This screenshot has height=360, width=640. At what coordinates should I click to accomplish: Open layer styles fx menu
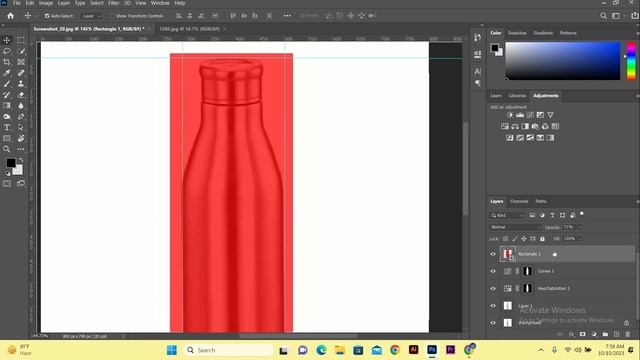click(571, 334)
